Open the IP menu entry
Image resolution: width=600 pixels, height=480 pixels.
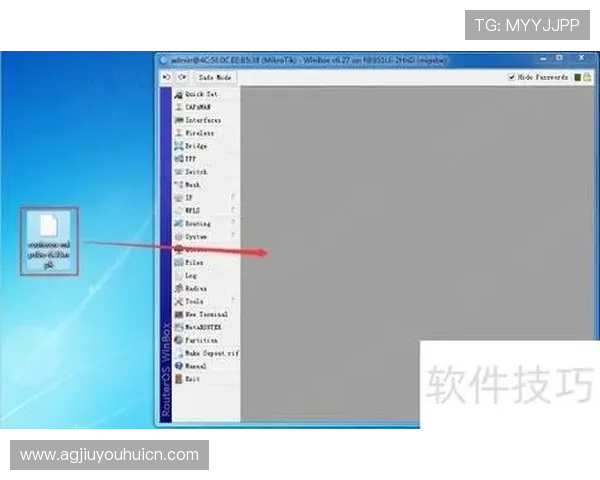[x=206, y=198]
